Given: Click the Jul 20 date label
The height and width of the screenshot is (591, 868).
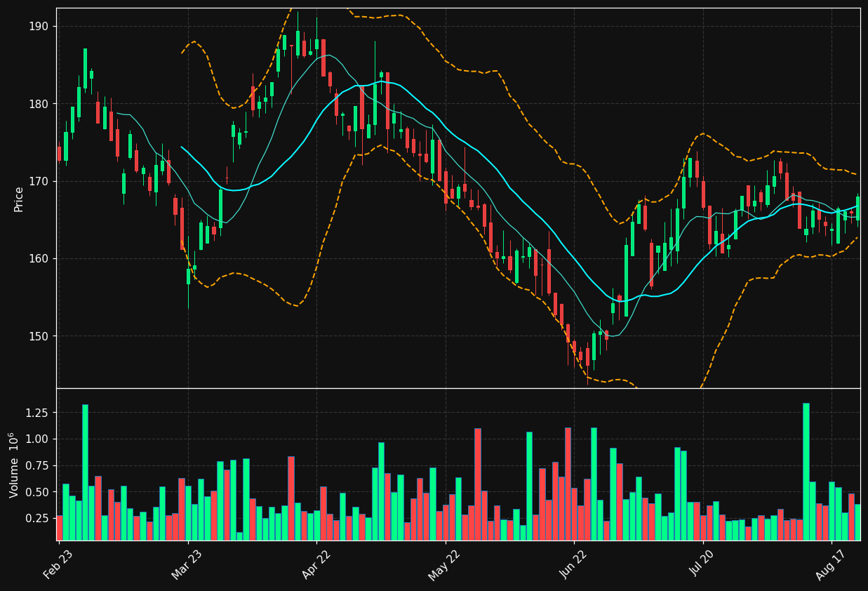Looking at the screenshot, I should point(702,564).
